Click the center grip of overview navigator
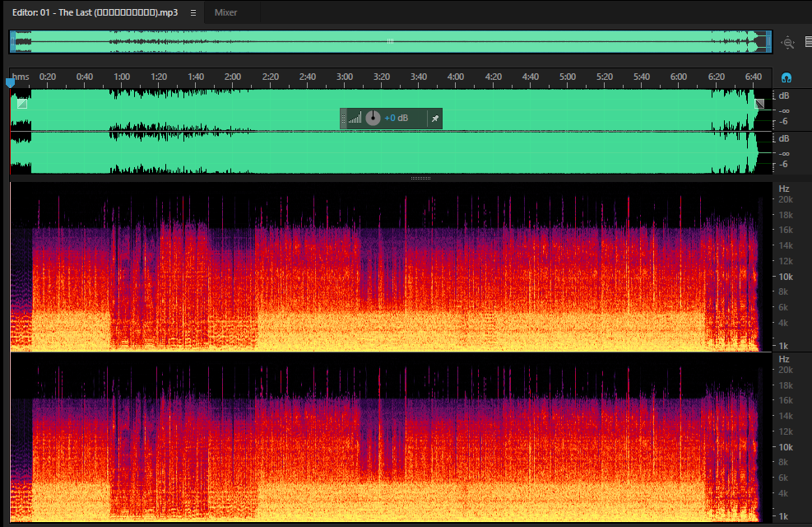Image resolution: width=812 pixels, height=527 pixels. click(391, 41)
